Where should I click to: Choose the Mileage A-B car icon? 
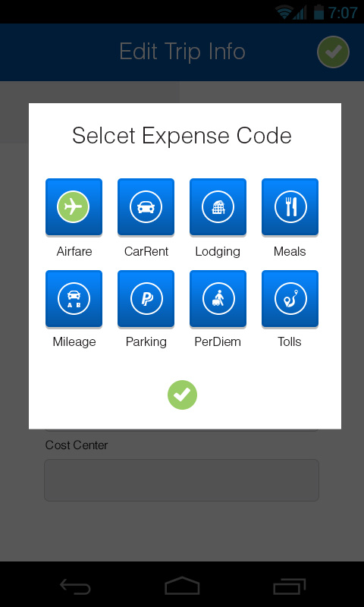pyautogui.click(x=74, y=299)
